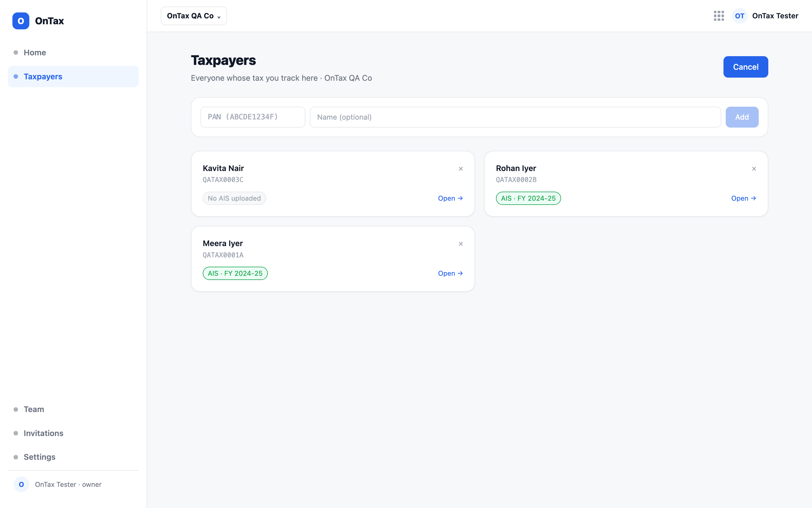Image resolution: width=812 pixels, height=508 pixels.
Task: Click PAN QATAX0001A text
Action: click(223, 255)
